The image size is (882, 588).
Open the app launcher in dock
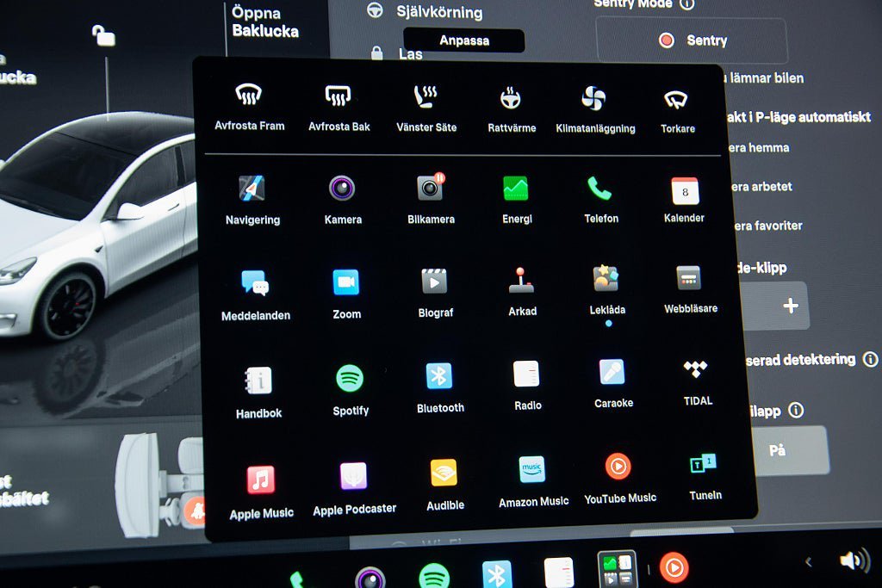point(617,569)
